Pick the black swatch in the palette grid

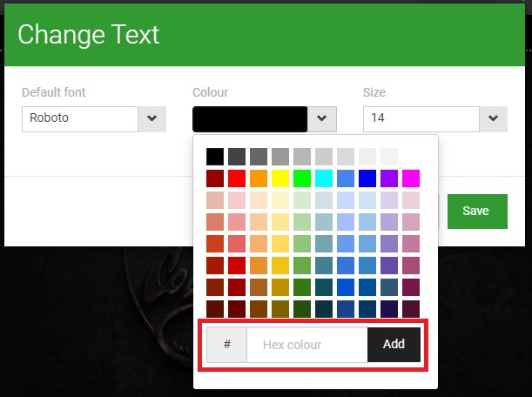(x=215, y=157)
